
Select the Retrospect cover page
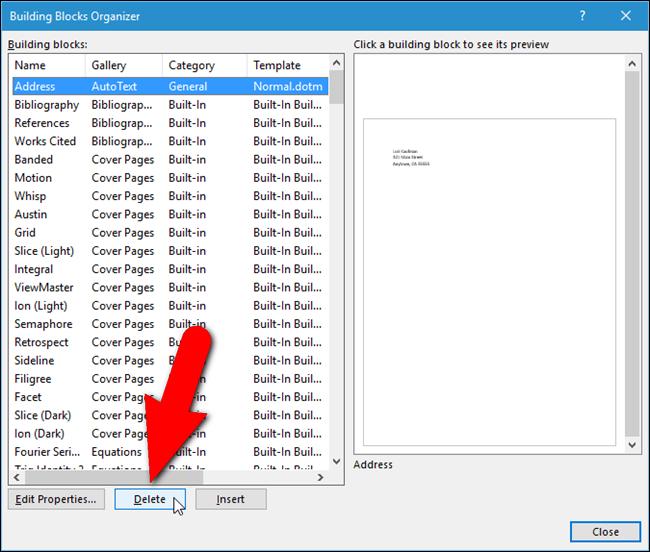coord(170,341)
